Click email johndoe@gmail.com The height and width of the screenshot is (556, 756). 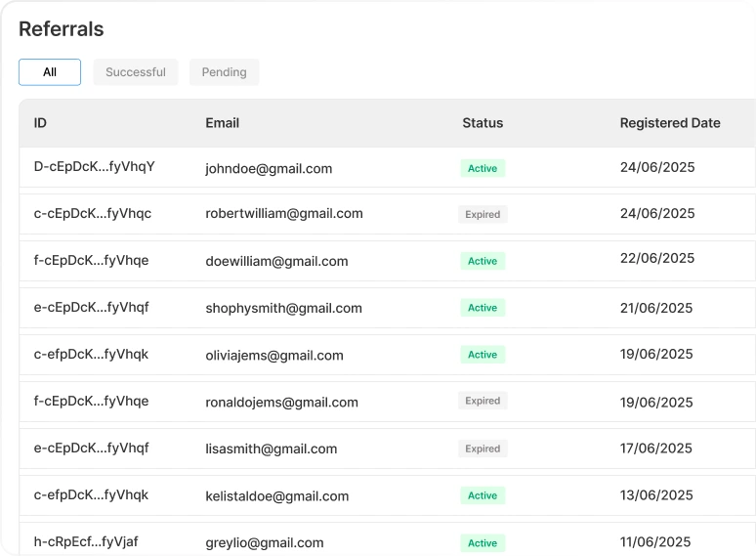pos(269,169)
